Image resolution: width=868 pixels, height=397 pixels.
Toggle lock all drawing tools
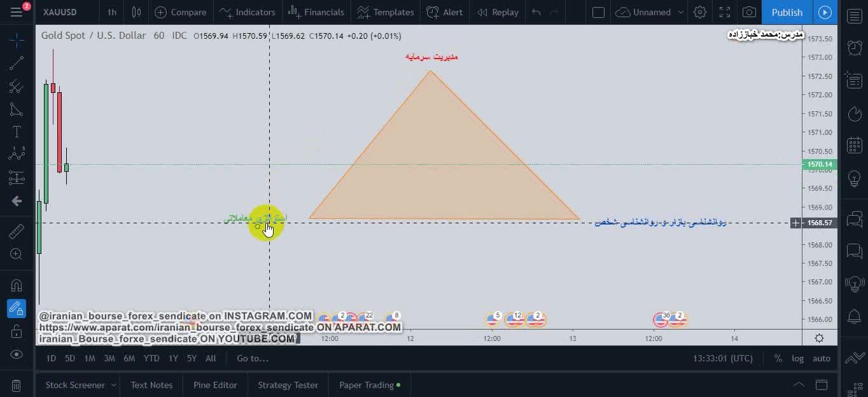(x=17, y=331)
